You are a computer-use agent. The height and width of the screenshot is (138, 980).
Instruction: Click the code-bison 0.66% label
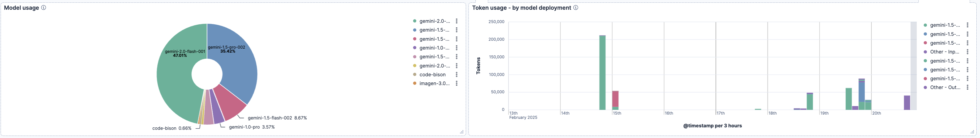click(172, 129)
